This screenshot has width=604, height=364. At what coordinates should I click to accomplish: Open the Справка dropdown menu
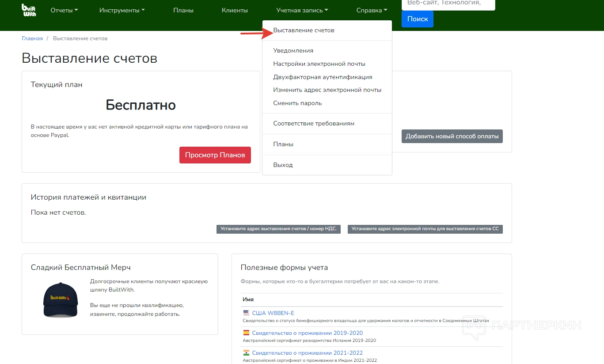coord(372,10)
